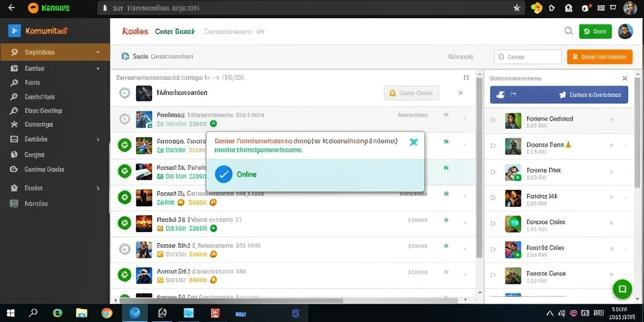Expand highlighted orange sidebar item chevron
This screenshot has width=644, height=322.
pyautogui.click(x=97, y=52)
